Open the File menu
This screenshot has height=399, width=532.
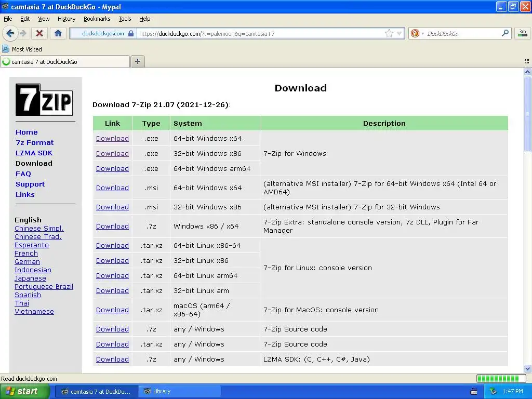(8, 19)
